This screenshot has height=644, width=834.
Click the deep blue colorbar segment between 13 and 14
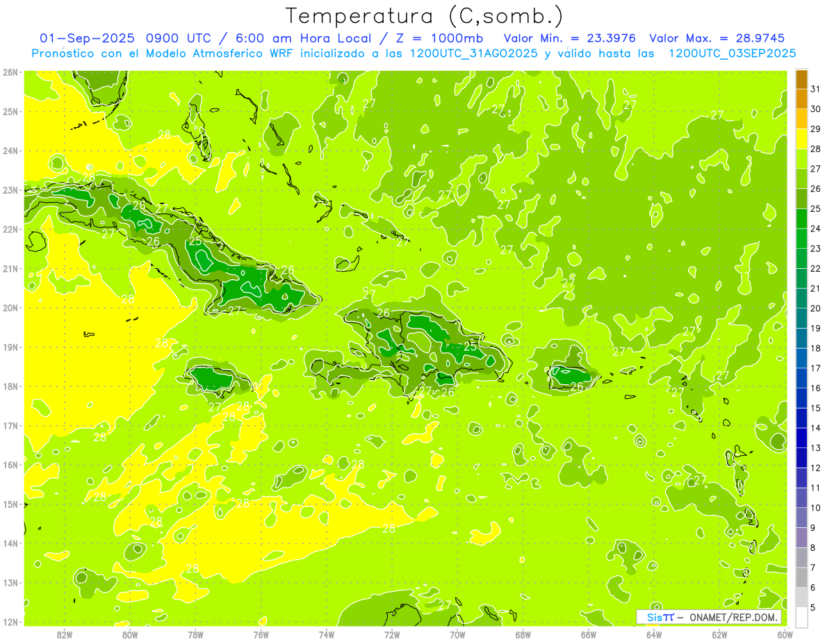(801, 438)
